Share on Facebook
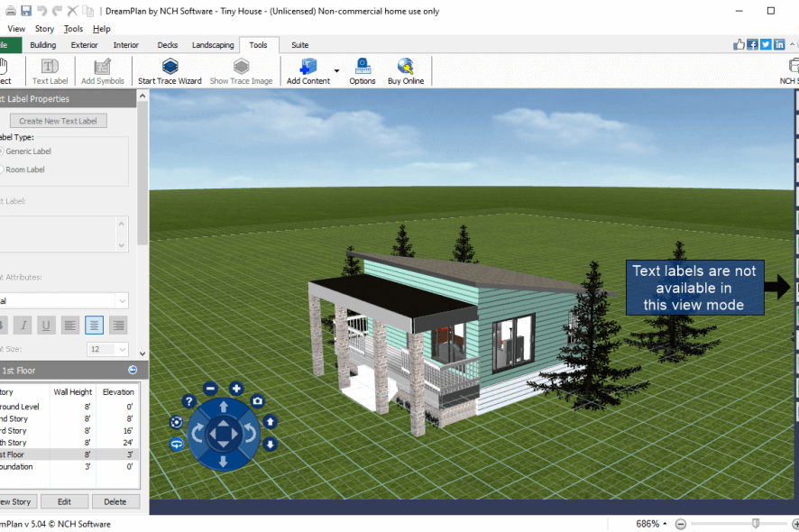The width and height of the screenshot is (799, 532). tap(752, 45)
